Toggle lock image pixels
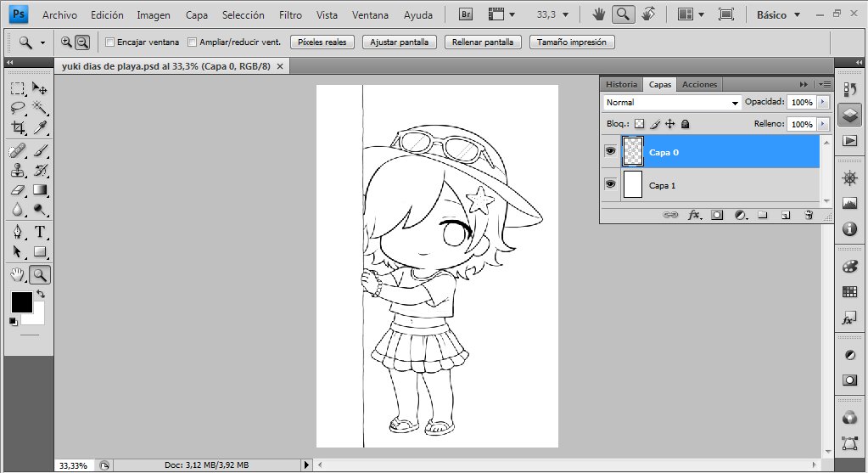 tap(655, 124)
